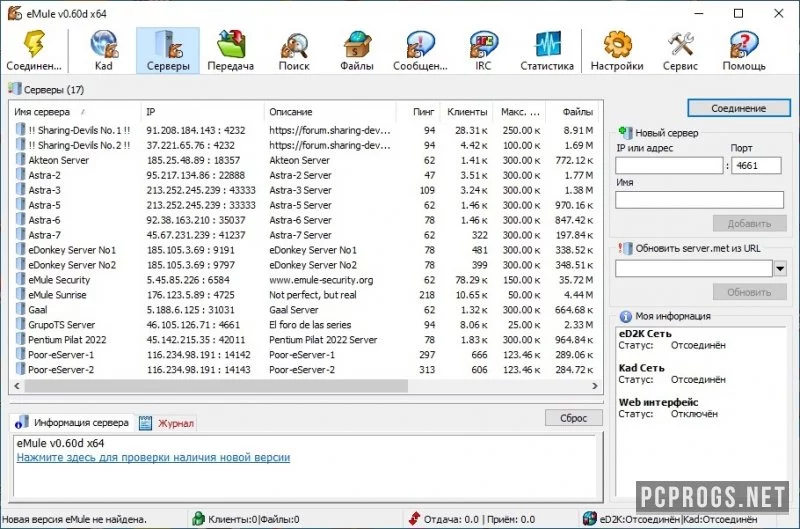Open the Сервис tools toolbar icon
Image resolution: width=800 pixels, height=529 pixels.
coord(680,50)
